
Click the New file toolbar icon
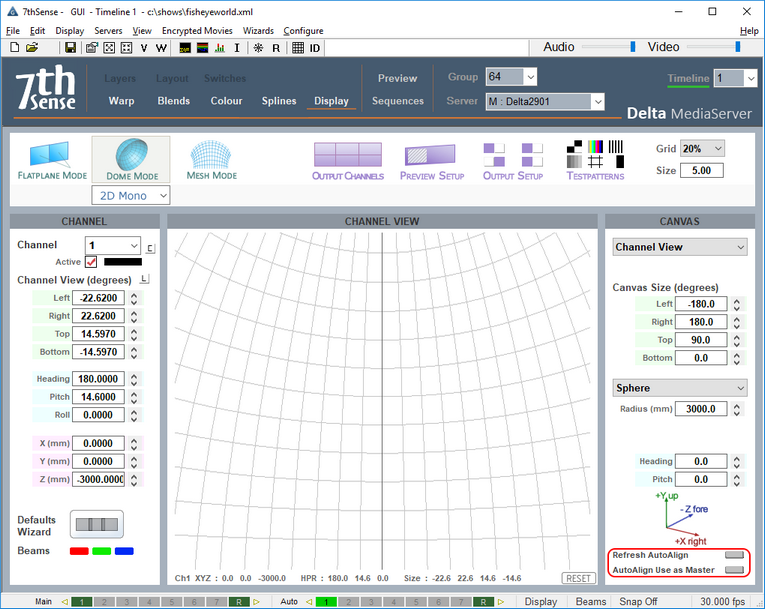click(x=15, y=47)
